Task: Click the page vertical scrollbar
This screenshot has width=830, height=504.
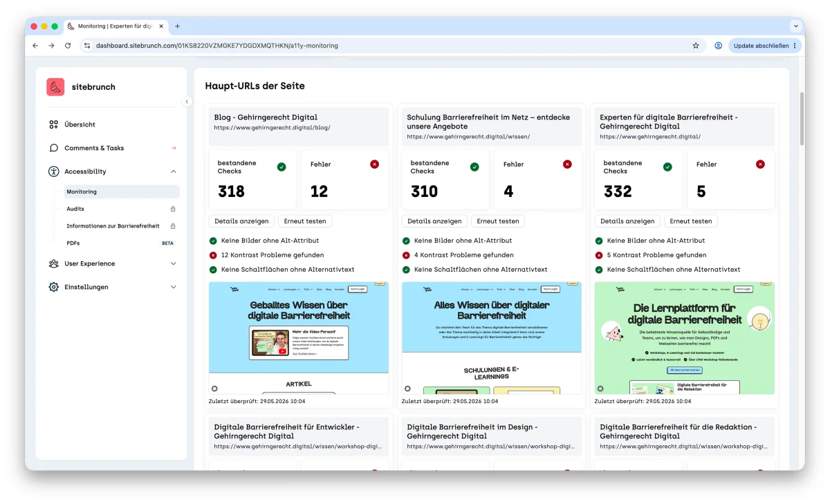Action: coord(802,118)
